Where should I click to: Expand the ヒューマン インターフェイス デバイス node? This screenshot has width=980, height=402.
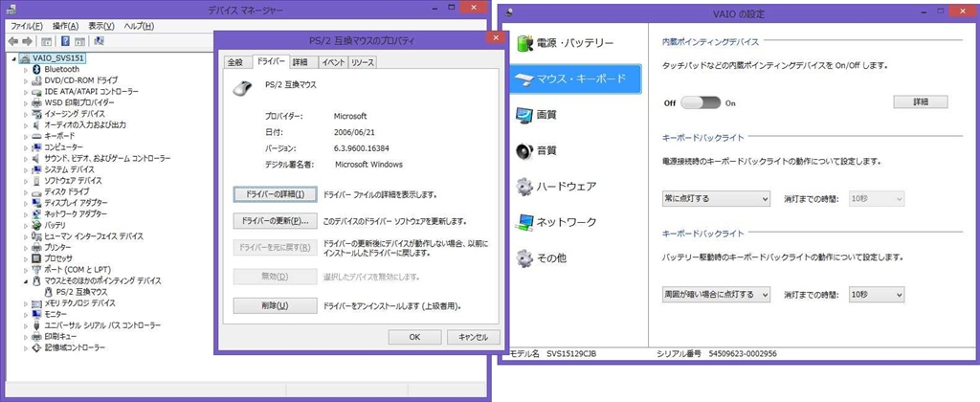(26, 236)
